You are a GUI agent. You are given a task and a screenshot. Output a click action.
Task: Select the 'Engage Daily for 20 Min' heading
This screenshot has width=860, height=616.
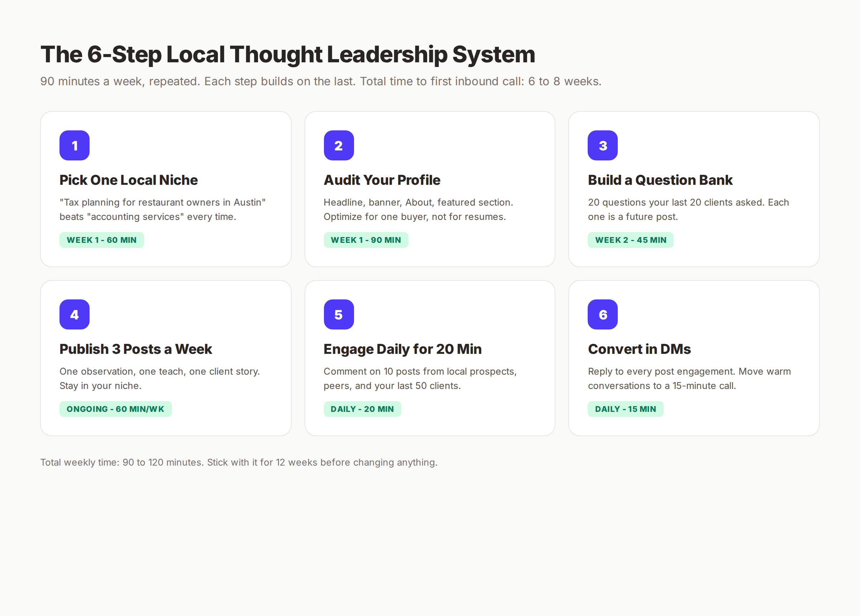click(402, 349)
